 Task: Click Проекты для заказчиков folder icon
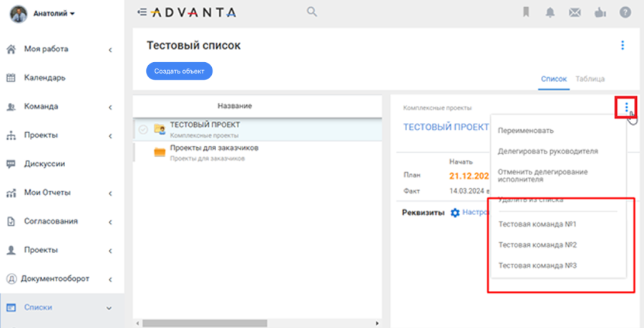[x=160, y=152]
